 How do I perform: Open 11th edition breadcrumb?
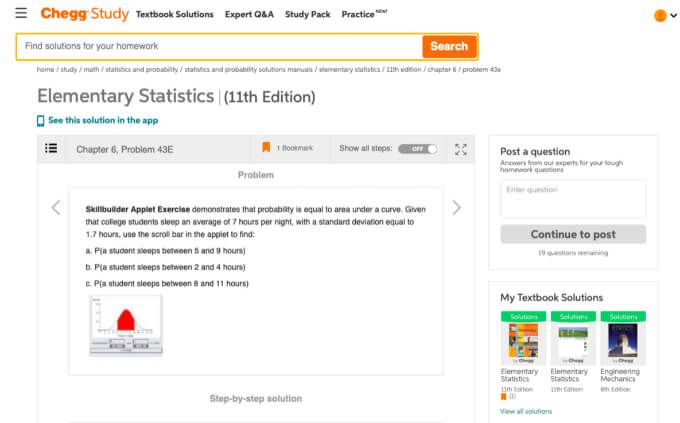pyautogui.click(x=403, y=69)
